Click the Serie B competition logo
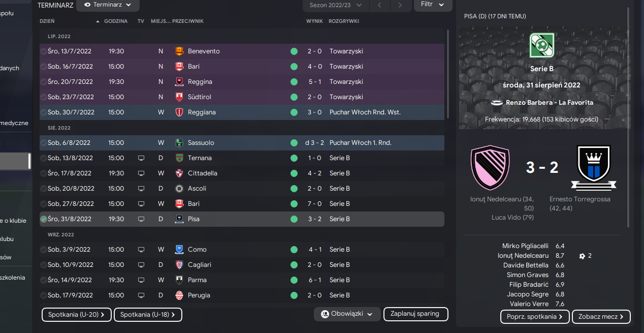Screen dimensions: 644x333 click(x=541, y=45)
